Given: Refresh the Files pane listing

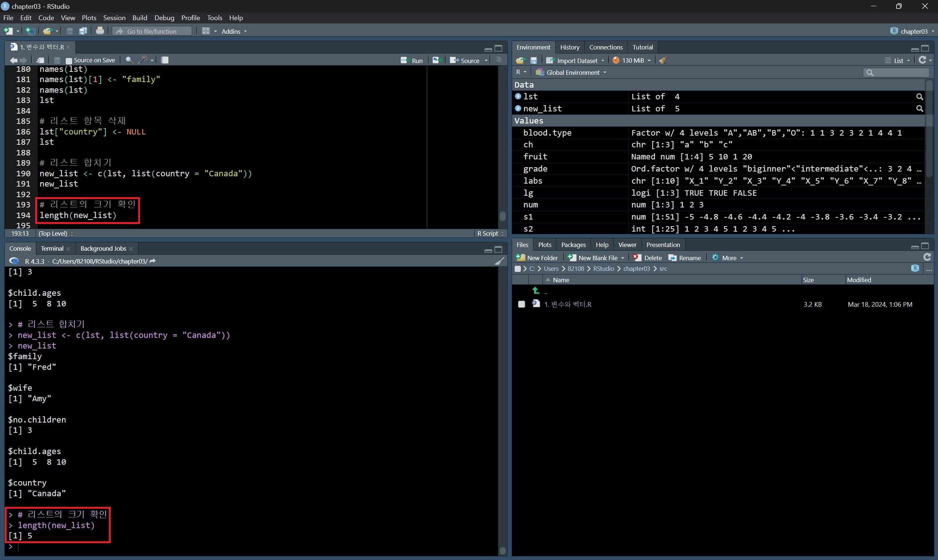Looking at the screenshot, I should click(x=927, y=257).
